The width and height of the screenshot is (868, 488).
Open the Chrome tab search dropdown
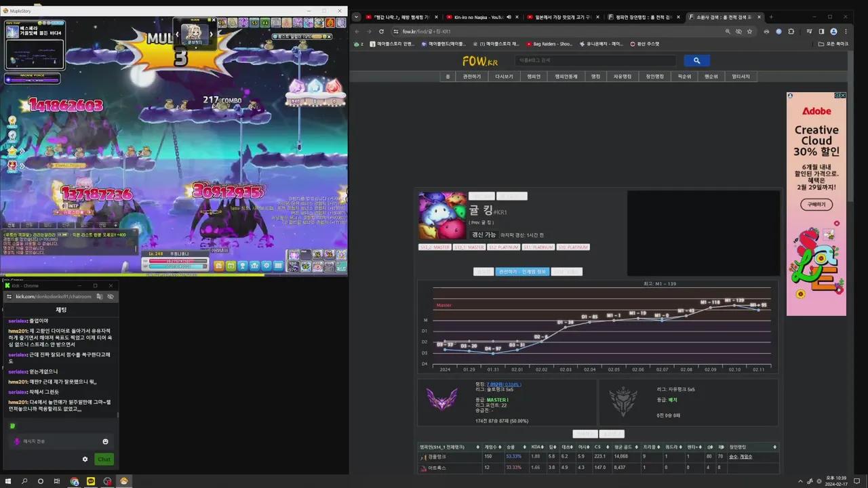coord(357,17)
